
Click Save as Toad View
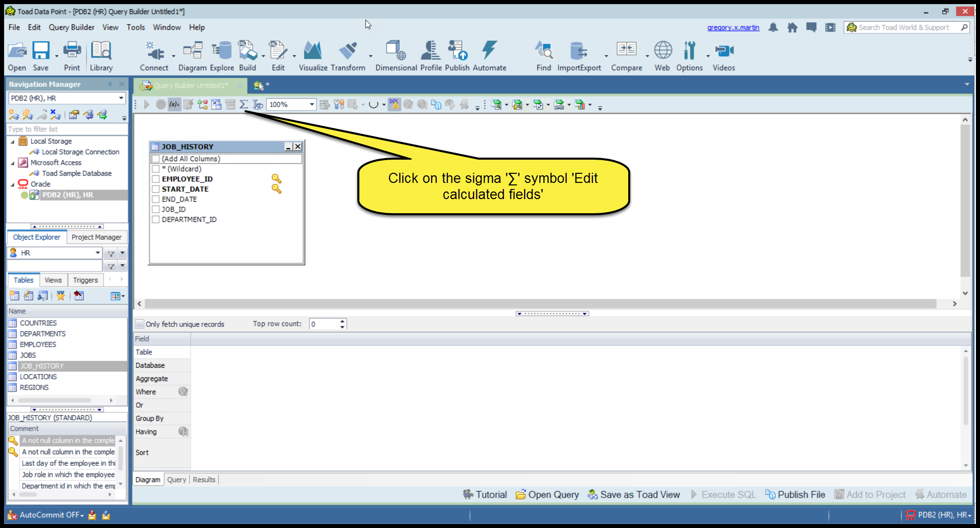(634, 495)
